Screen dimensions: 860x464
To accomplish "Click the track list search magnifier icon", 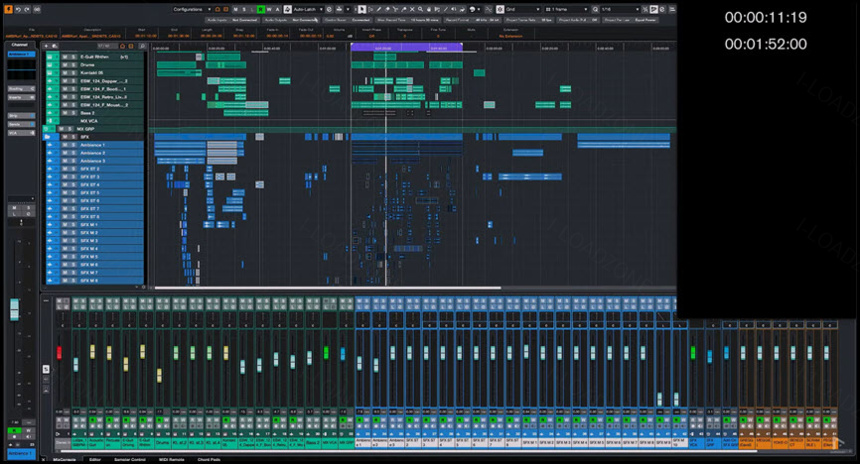I will [x=142, y=46].
